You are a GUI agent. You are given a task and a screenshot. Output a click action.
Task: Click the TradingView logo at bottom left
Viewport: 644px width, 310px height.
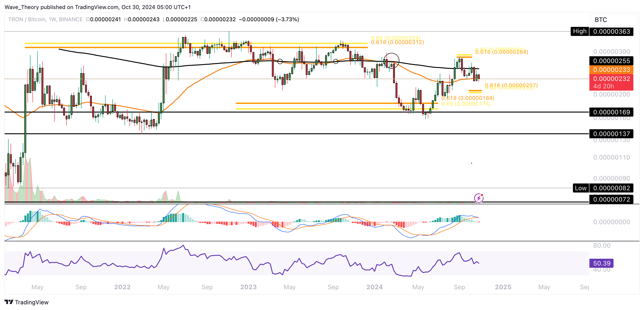[26, 302]
